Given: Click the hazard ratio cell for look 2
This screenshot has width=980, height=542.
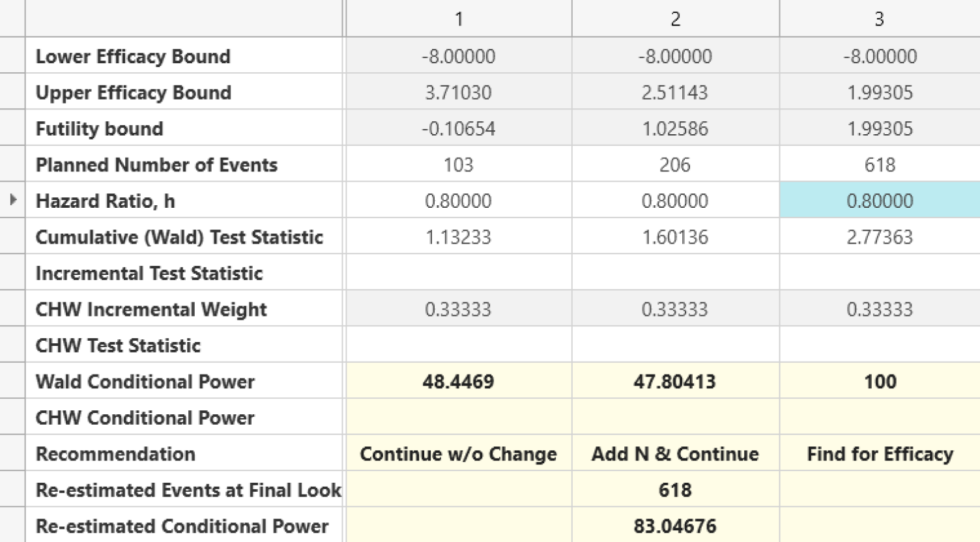Looking at the screenshot, I should [675, 201].
